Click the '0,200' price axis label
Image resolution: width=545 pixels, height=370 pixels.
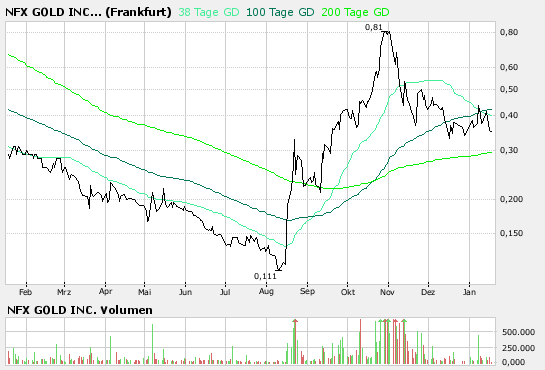pos(511,199)
